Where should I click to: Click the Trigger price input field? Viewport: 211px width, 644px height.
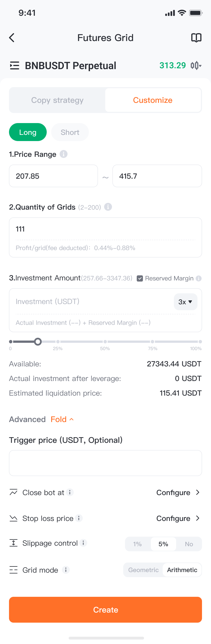105,463
